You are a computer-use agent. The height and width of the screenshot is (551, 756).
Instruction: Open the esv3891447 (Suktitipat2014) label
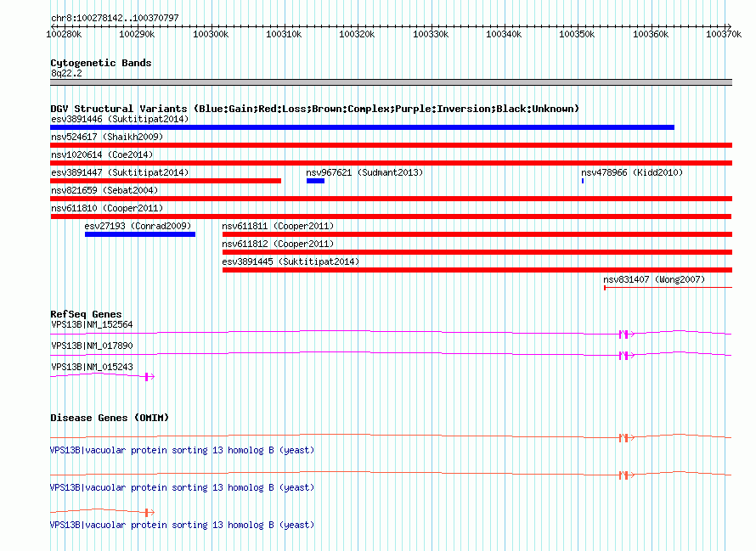tap(120, 172)
